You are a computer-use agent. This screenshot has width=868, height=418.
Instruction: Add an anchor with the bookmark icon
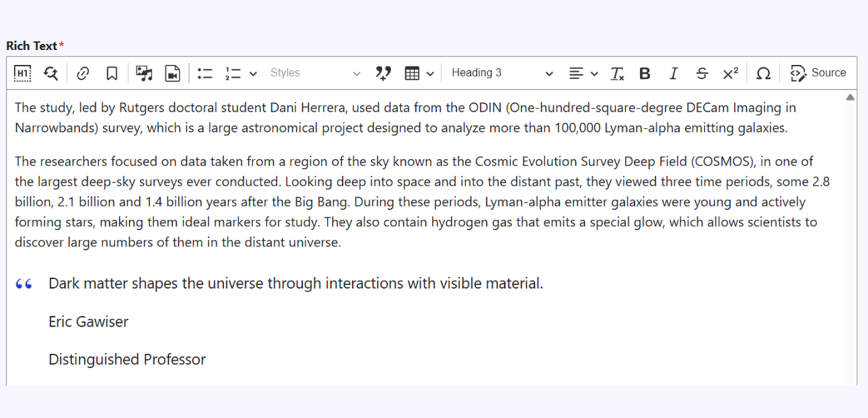click(112, 74)
